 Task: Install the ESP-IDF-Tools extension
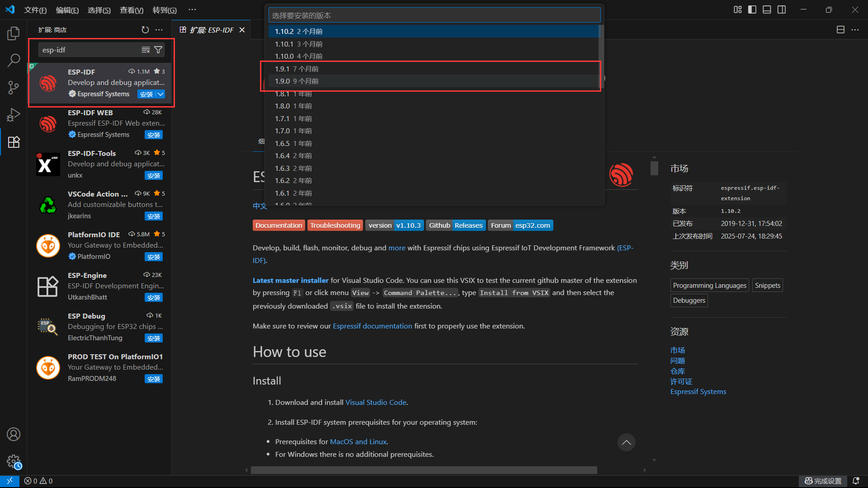click(154, 175)
